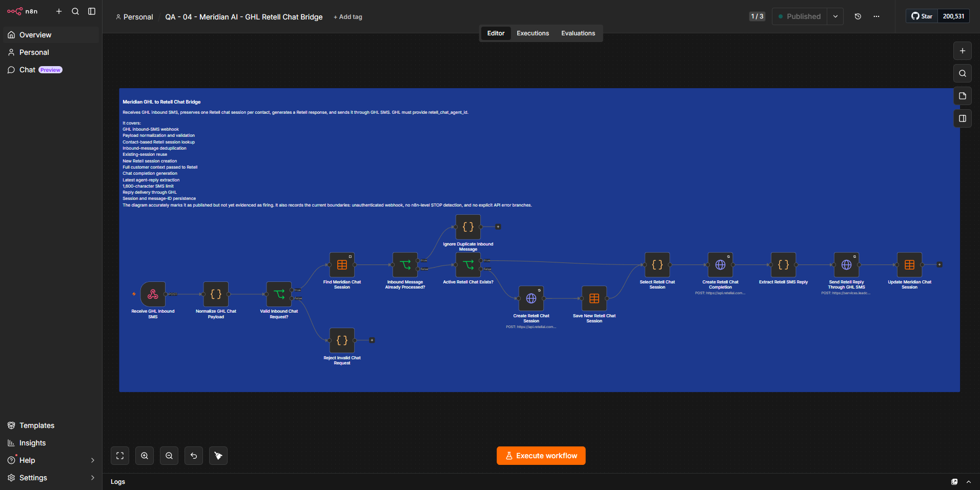Open the workflow three-dots menu
The image size is (980, 490).
coord(876,16)
